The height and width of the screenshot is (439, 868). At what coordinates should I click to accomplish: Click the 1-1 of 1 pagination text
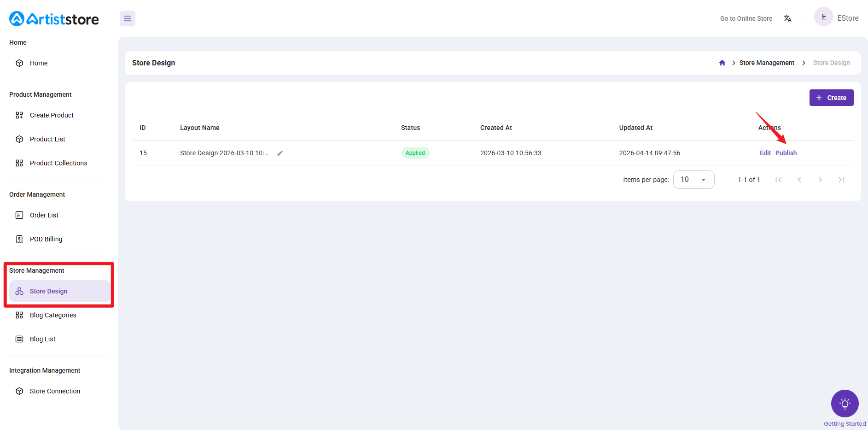[749, 180]
